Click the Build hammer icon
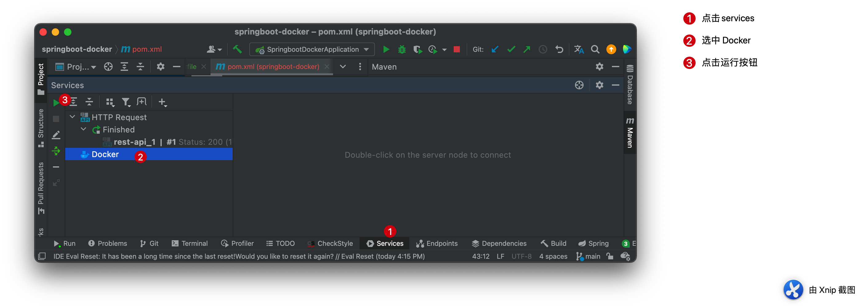 point(237,50)
